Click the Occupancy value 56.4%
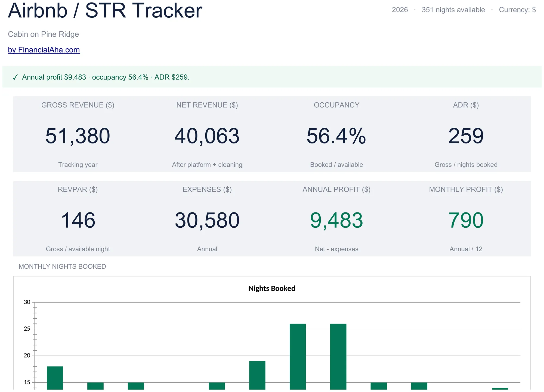This screenshot has width=544, height=392. pos(336,136)
